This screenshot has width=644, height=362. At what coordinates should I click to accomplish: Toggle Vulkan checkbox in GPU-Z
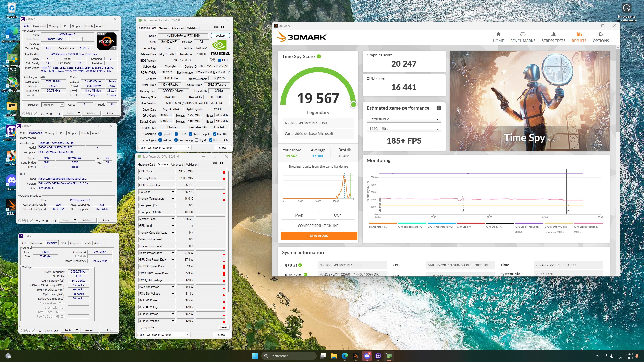[160, 140]
